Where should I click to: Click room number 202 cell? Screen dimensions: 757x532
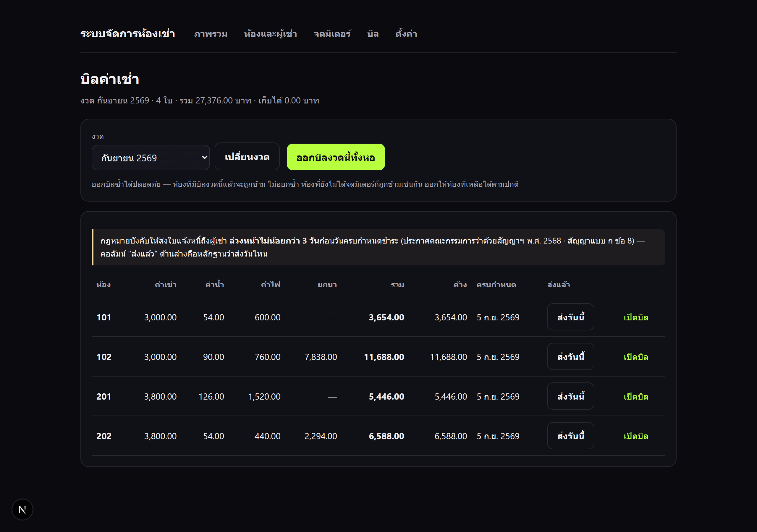(x=104, y=436)
